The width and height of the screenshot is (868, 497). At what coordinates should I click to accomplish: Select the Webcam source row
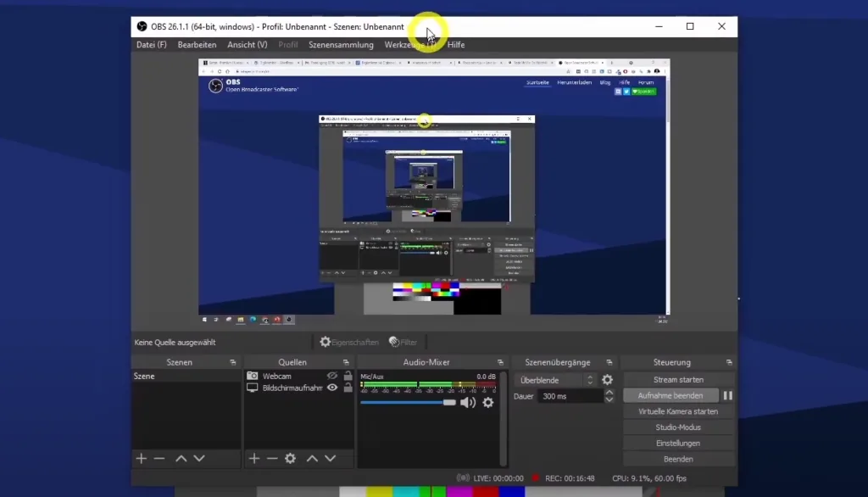[299, 376]
